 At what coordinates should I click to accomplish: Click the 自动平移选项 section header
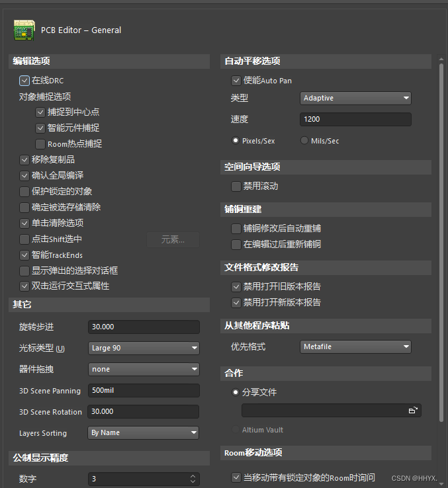coord(326,61)
